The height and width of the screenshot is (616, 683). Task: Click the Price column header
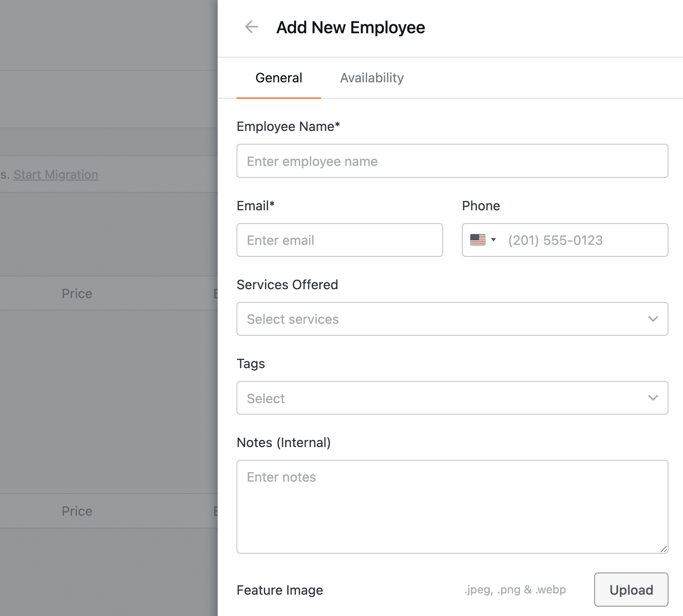[x=76, y=293]
